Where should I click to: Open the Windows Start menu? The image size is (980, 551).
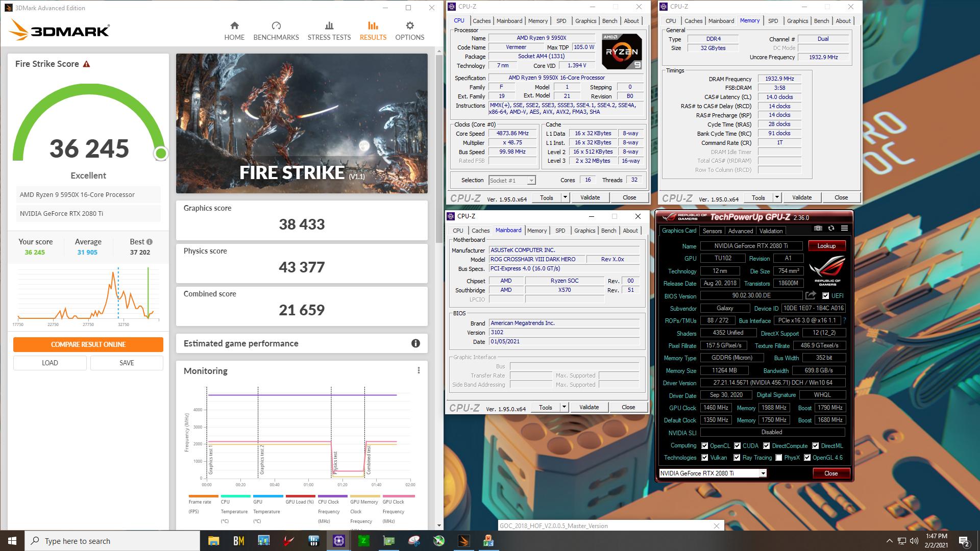click(x=12, y=541)
